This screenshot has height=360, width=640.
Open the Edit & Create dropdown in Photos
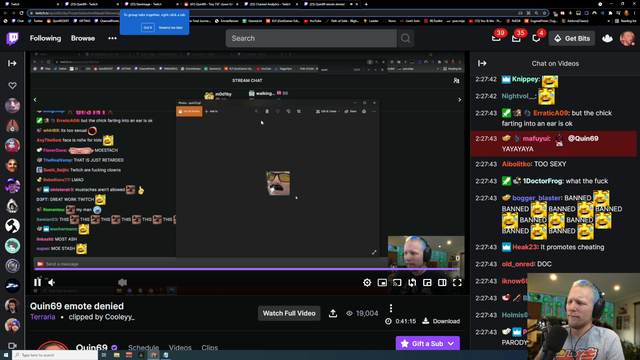coord(327,111)
